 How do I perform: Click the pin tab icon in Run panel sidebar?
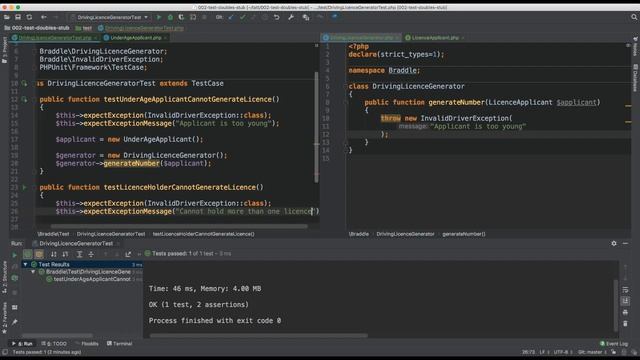(x=15, y=322)
